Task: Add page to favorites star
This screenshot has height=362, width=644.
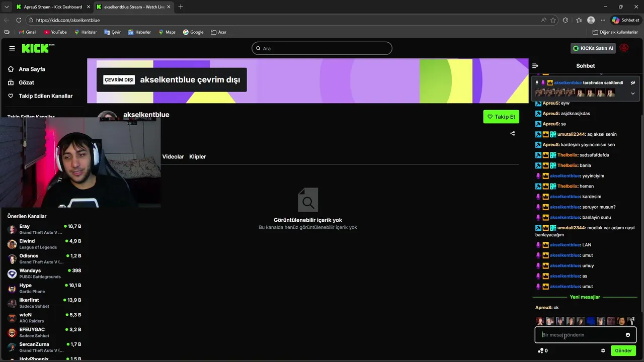Action: tap(553, 20)
